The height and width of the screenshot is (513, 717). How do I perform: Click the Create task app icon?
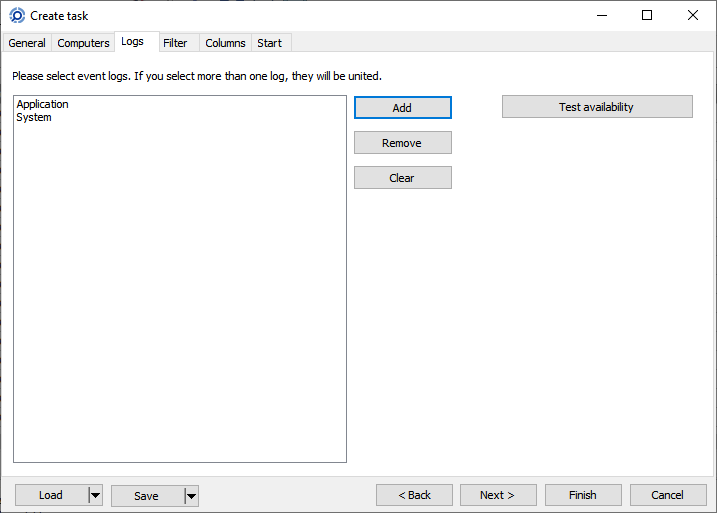pyautogui.click(x=17, y=16)
